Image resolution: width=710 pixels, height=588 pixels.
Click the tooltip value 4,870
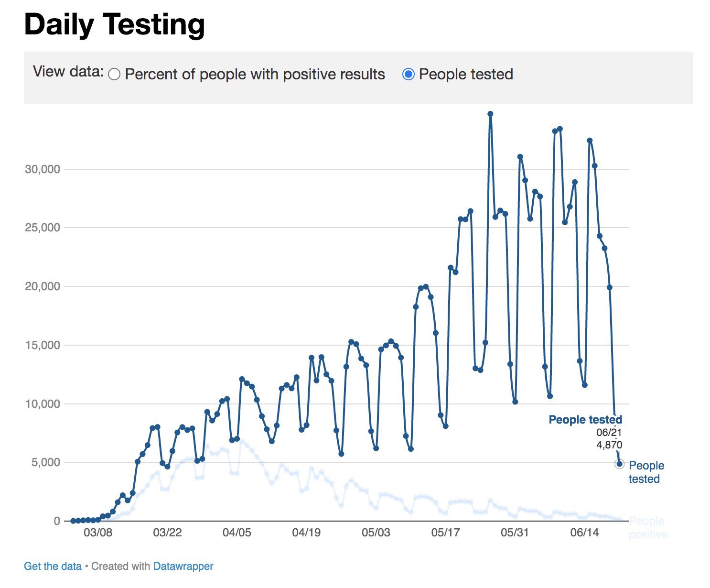609,445
